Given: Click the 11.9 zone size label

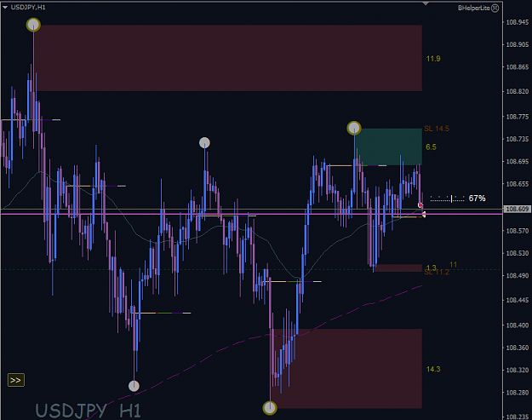Looking at the screenshot, I should coord(433,59).
